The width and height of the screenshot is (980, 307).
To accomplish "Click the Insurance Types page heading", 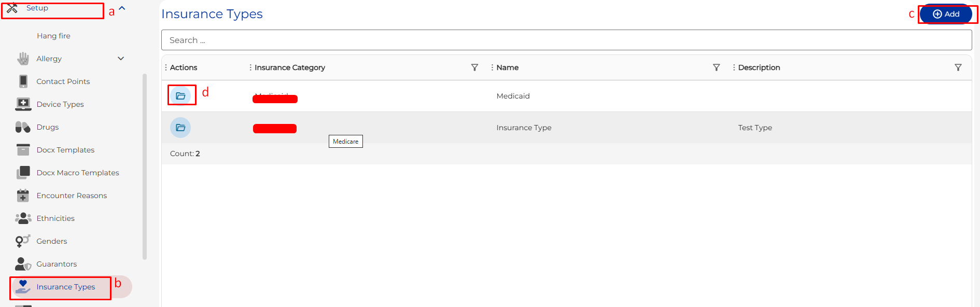I will click(212, 14).
